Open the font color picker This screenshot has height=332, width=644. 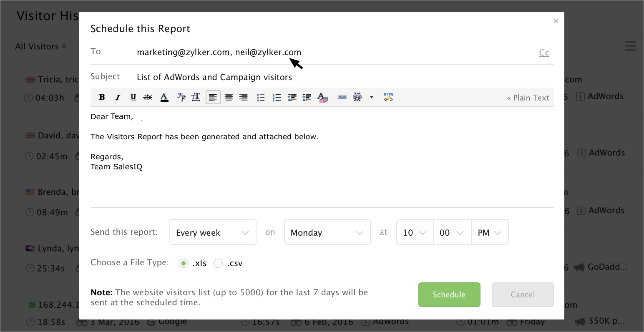164,97
